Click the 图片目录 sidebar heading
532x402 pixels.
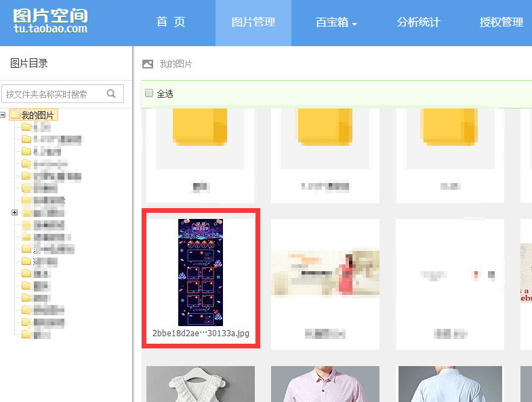(29, 63)
